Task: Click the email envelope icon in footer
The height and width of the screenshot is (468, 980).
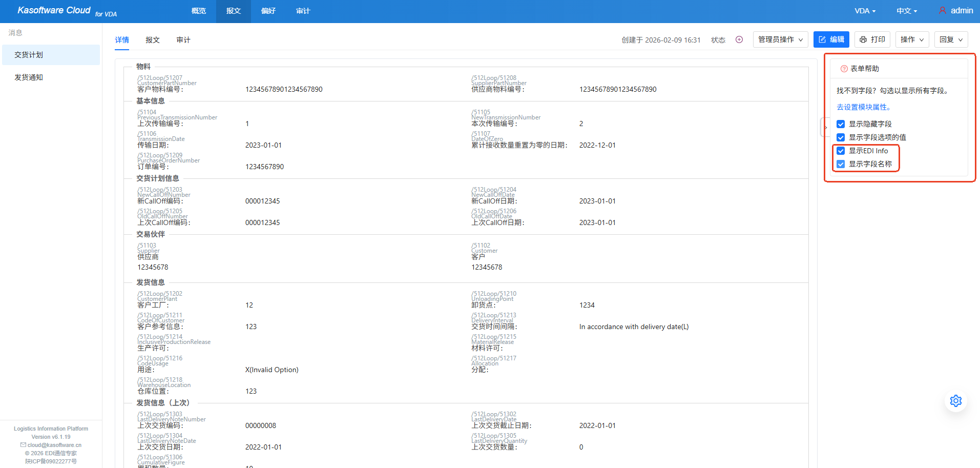Action: [23, 445]
